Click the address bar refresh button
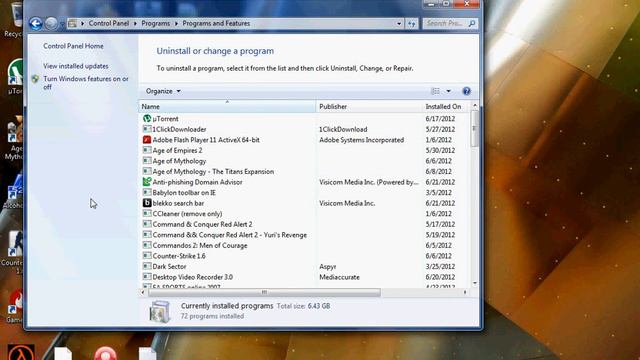 (x=411, y=24)
